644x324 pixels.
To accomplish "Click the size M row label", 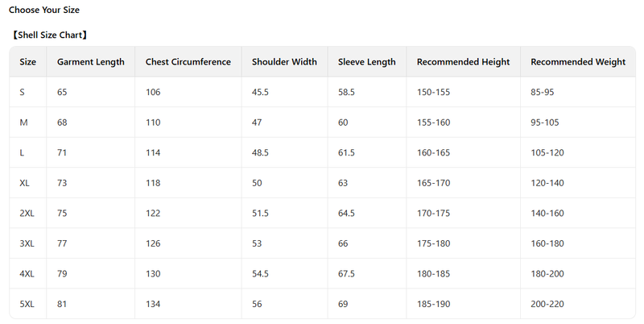I will point(23,123).
